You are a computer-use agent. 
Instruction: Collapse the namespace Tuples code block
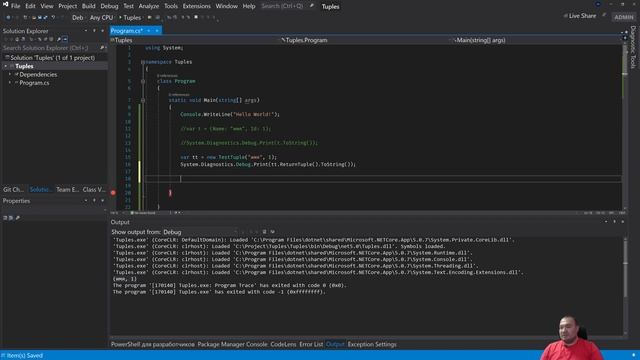[x=142, y=62]
